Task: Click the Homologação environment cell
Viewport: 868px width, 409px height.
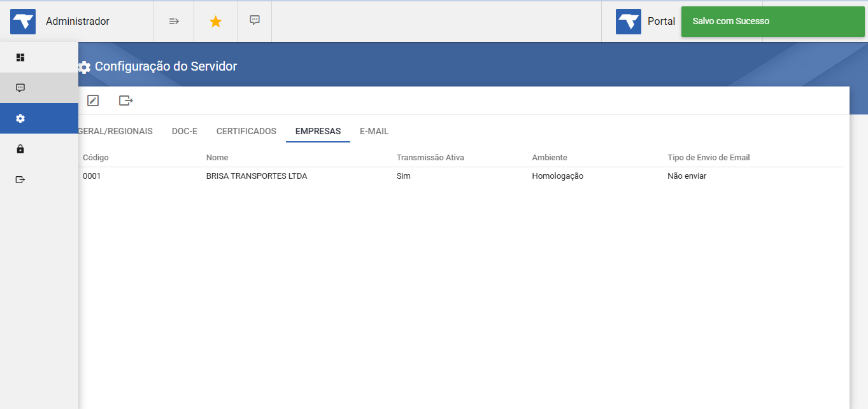Action: pos(558,176)
